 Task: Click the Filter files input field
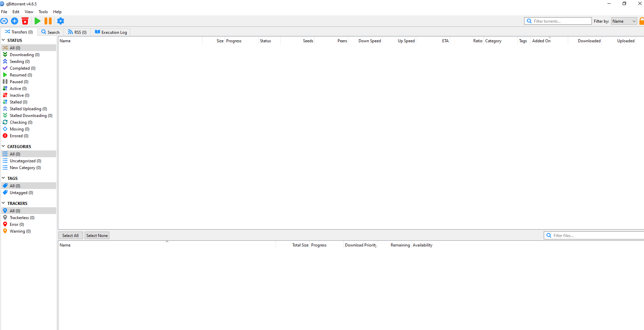(594, 235)
